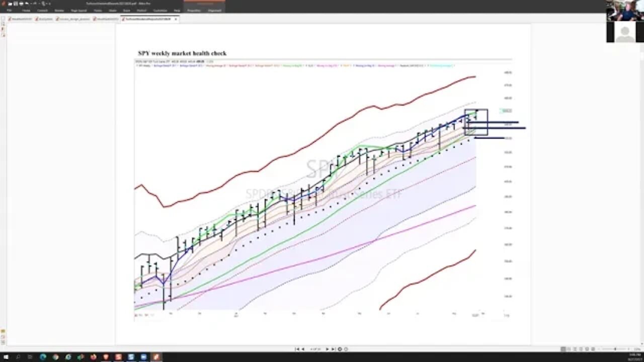Jump to the last page button
This screenshot has width=644, height=362.
tap(333, 349)
